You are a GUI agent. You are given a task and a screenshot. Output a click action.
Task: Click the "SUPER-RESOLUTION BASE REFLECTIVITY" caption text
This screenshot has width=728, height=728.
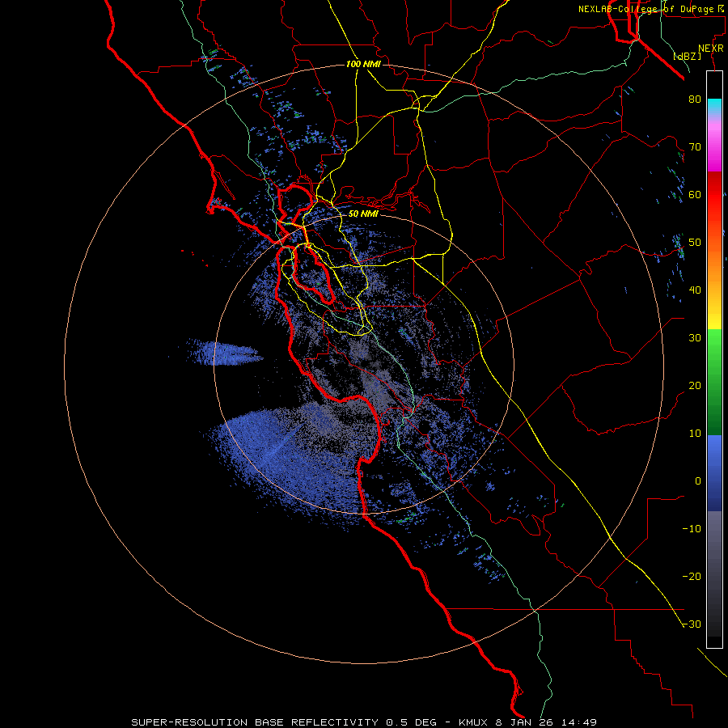(x=255, y=722)
